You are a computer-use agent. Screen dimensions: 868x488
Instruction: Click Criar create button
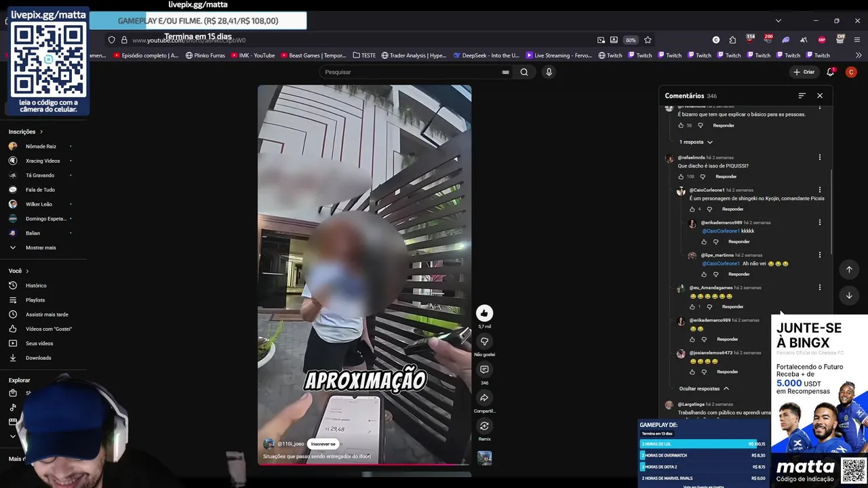804,72
